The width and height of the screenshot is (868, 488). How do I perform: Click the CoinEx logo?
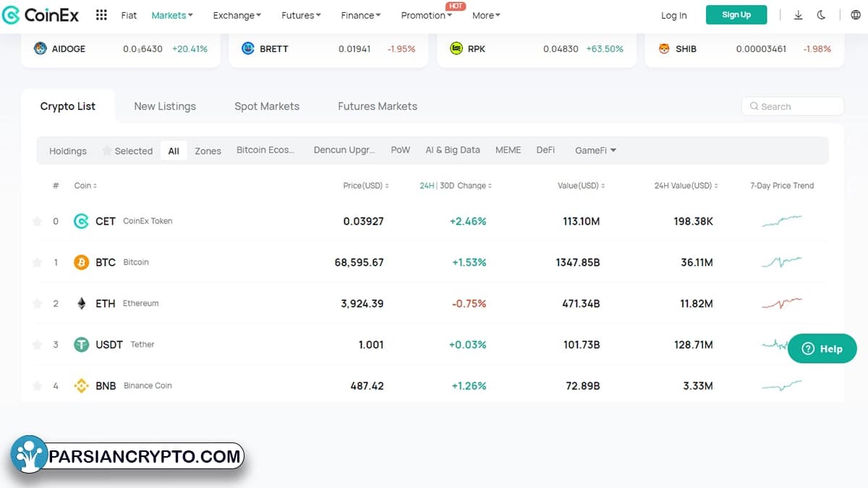[41, 15]
